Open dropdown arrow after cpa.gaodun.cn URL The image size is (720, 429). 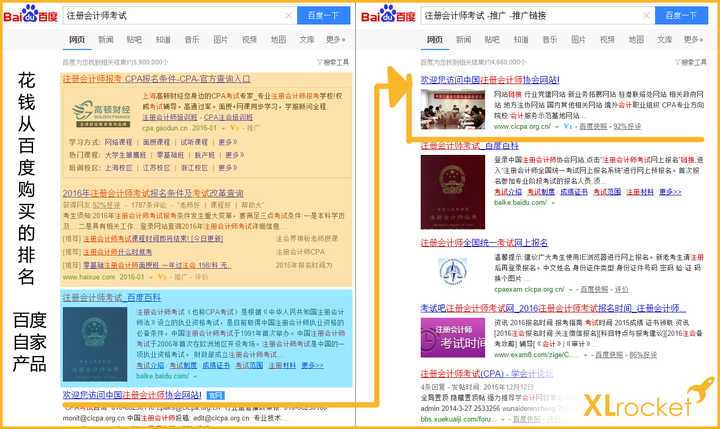coord(223,129)
